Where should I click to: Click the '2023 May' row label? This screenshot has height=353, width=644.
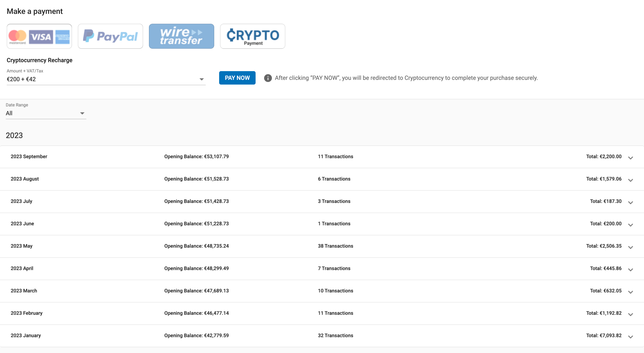pyautogui.click(x=21, y=246)
